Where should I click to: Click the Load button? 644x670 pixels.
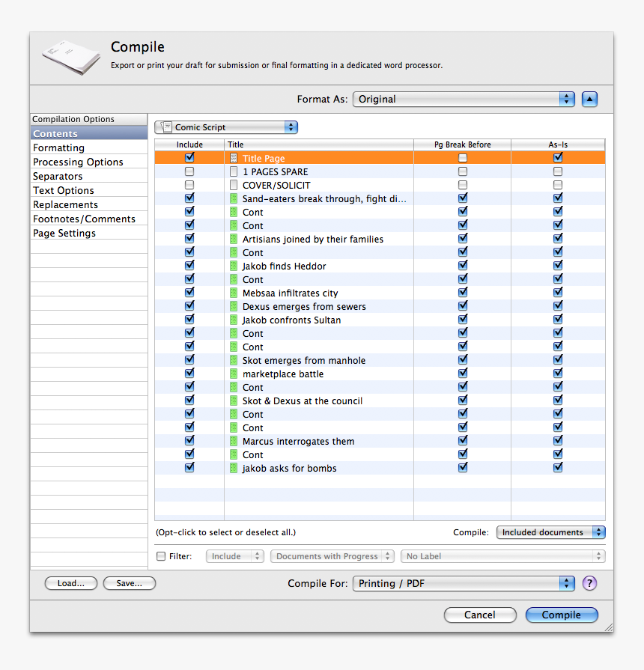pyautogui.click(x=70, y=583)
